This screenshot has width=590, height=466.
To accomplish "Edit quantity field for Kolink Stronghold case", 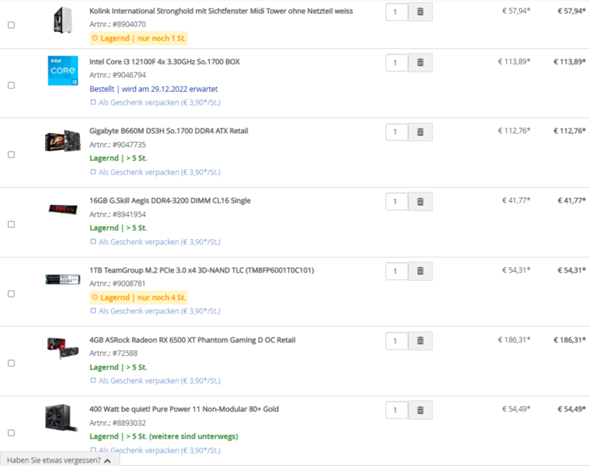I will (x=397, y=12).
